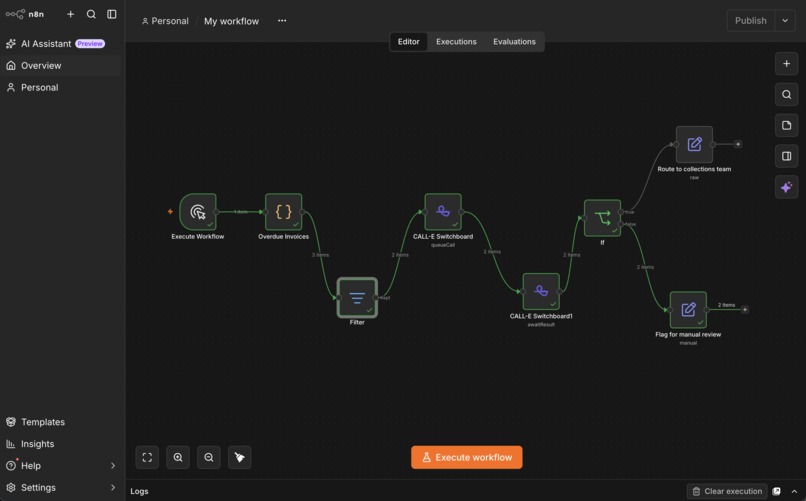Click the plus icon in sidebar header
806x501 pixels.
(70, 14)
